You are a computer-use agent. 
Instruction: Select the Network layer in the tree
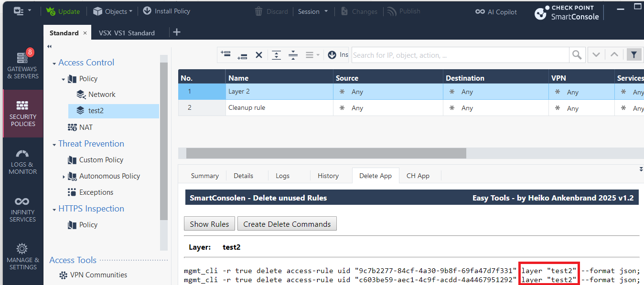(102, 95)
